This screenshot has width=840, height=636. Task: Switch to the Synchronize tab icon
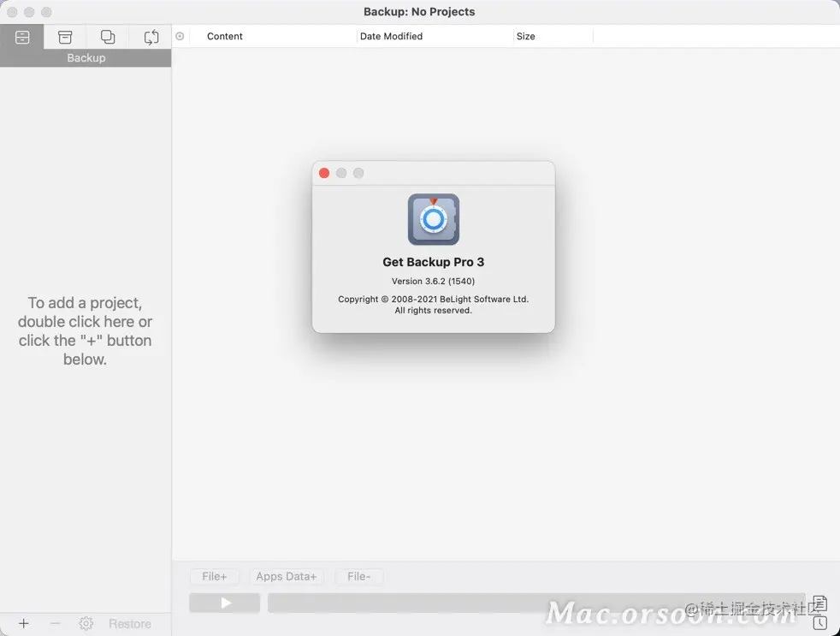tap(151, 37)
